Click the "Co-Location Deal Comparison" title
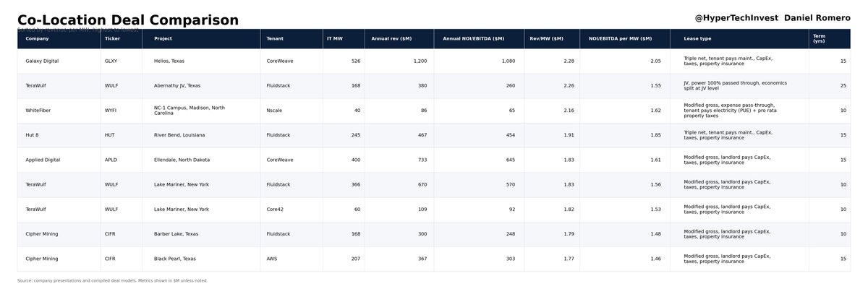 (x=128, y=20)
